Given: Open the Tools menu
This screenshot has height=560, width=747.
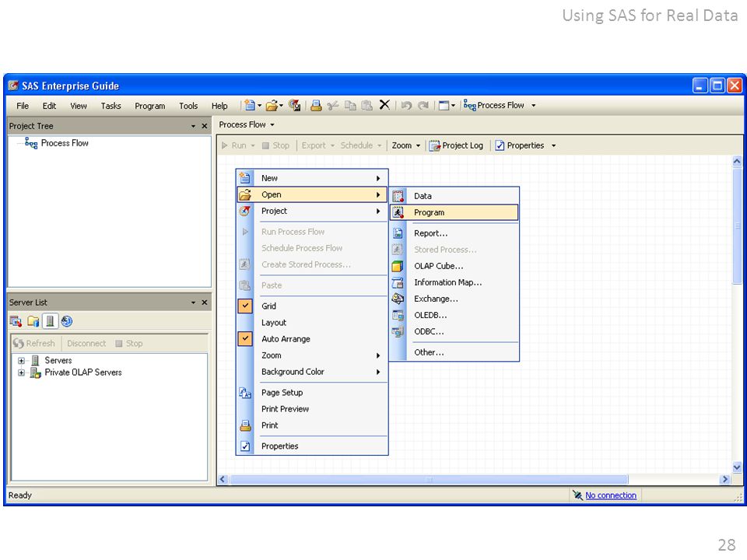Looking at the screenshot, I should (188, 106).
